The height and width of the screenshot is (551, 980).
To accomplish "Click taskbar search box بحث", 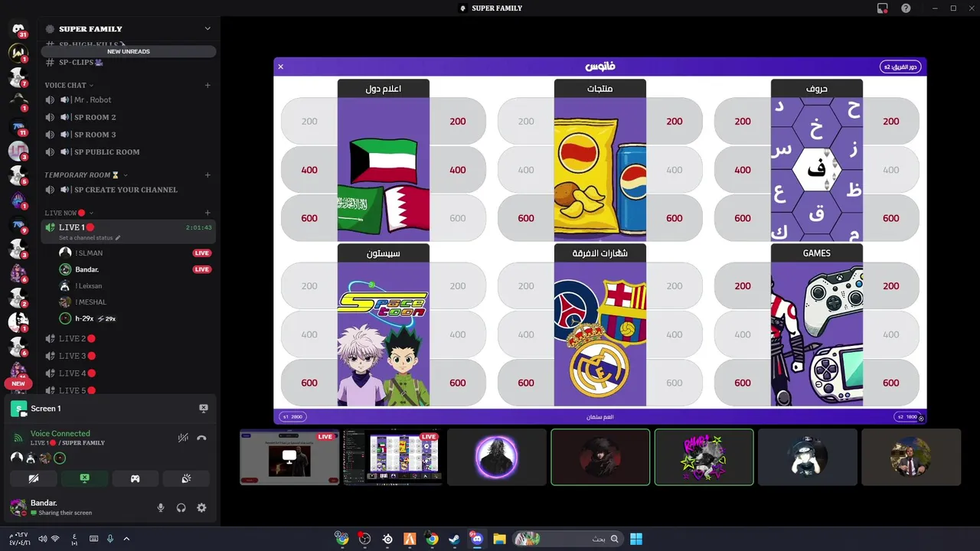I will coord(567,539).
